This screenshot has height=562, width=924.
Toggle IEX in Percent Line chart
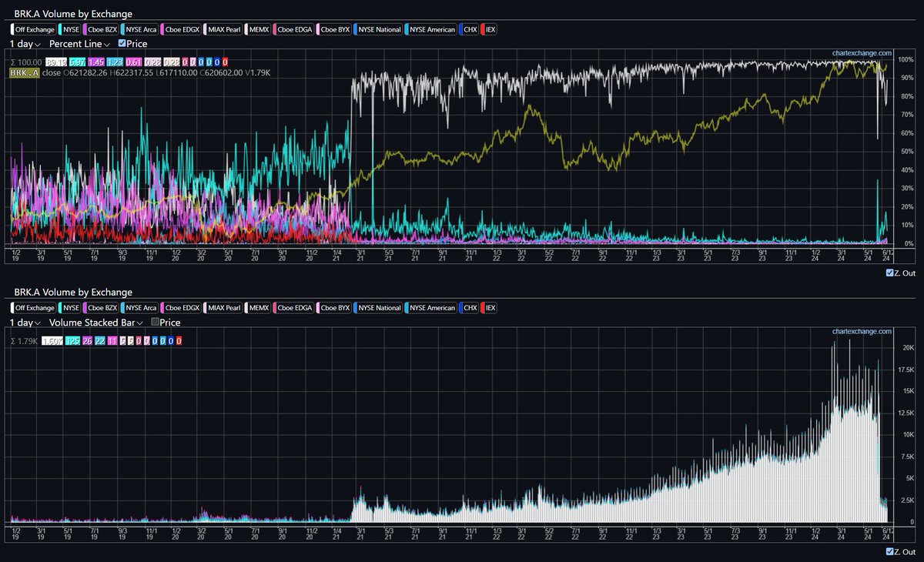(x=489, y=29)
